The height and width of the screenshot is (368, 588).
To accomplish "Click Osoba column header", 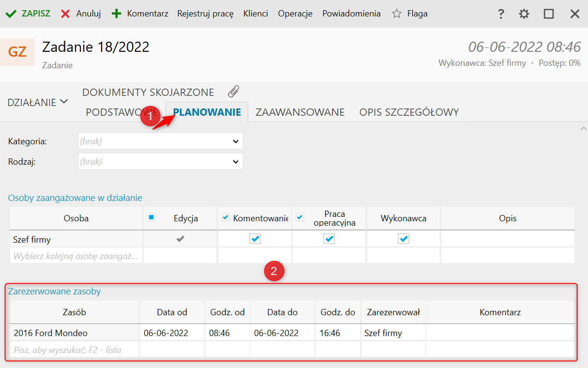I will click(x=76, y=218).
